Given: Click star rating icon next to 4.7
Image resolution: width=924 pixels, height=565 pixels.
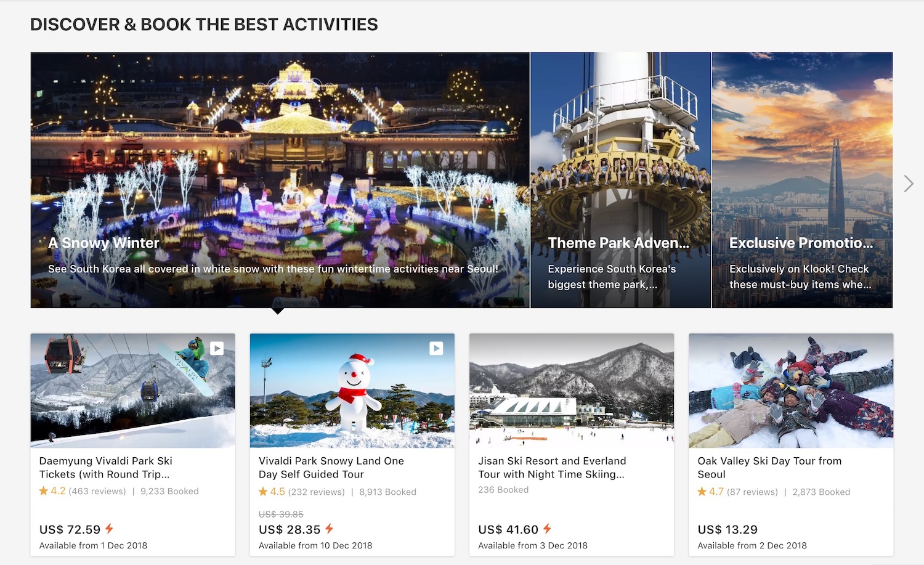Looking at the screenshot, I should [x=702, y=492].
